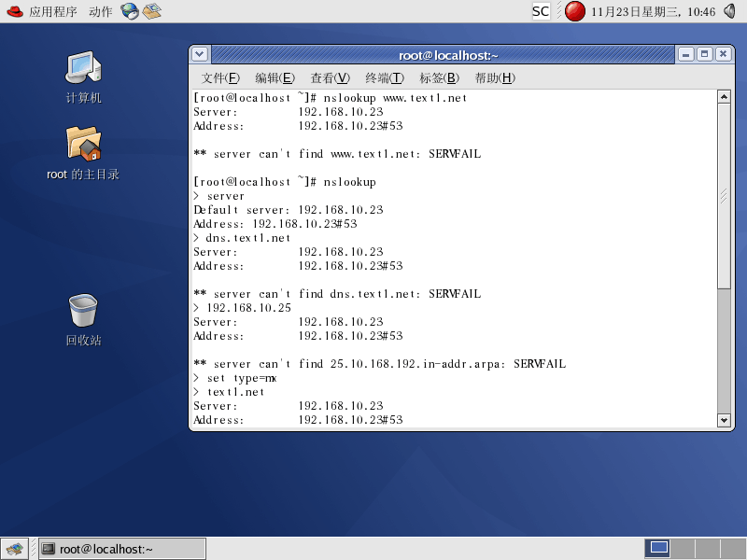Viewport: 747px width, 560px height.
Task: Open the 动作 (Actions) panel menu
Action: point(101,11)
